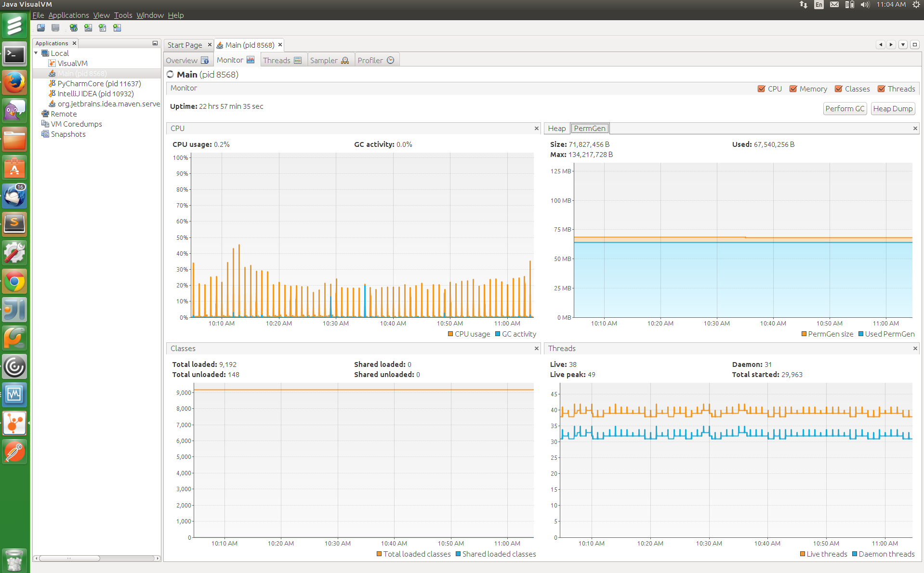Click the Heap Dump button
Image resolution: width=924 pixels, height=573 pixels.
click(892, 109)
